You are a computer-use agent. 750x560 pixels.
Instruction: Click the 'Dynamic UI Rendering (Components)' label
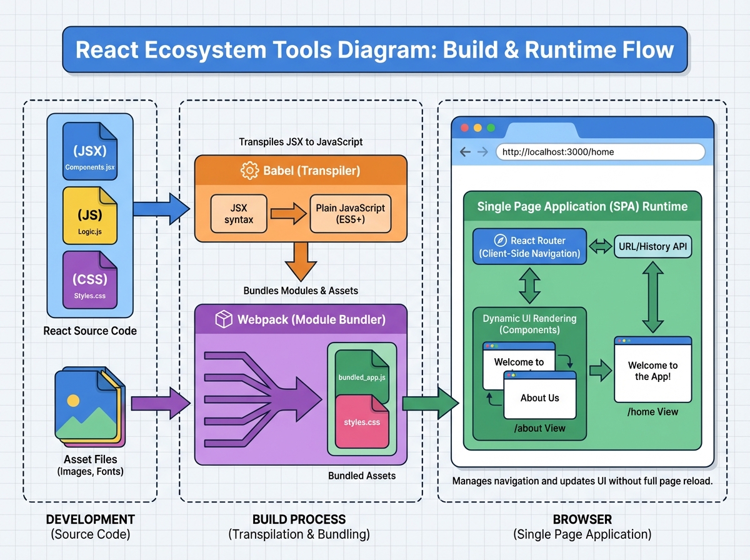coord(529,324)
